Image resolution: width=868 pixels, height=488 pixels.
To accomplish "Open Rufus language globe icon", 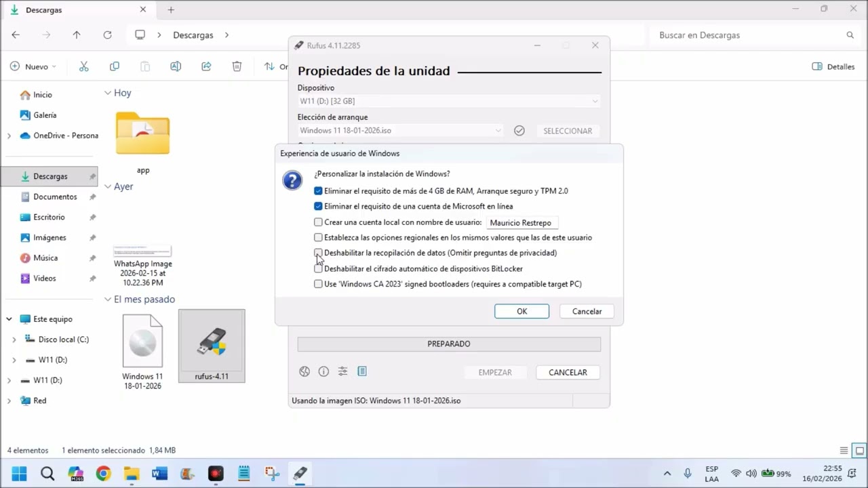I will coord(304,371).
